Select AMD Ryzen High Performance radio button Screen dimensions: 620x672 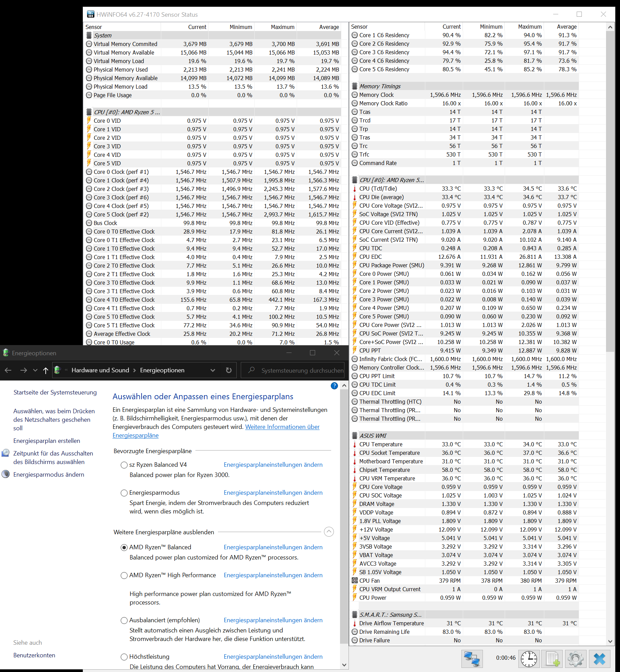[124, 575]
